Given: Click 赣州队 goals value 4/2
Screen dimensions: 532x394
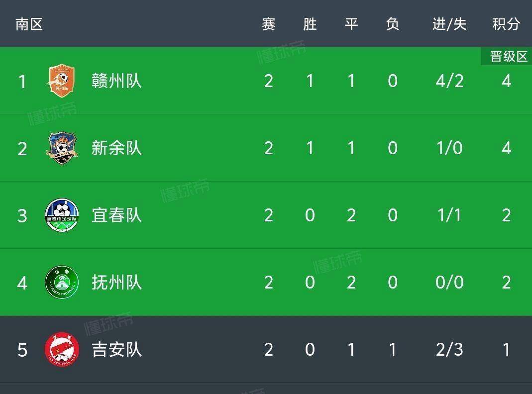Looking at the screenshot, I should pyautogui.click(x=449, y=81).
